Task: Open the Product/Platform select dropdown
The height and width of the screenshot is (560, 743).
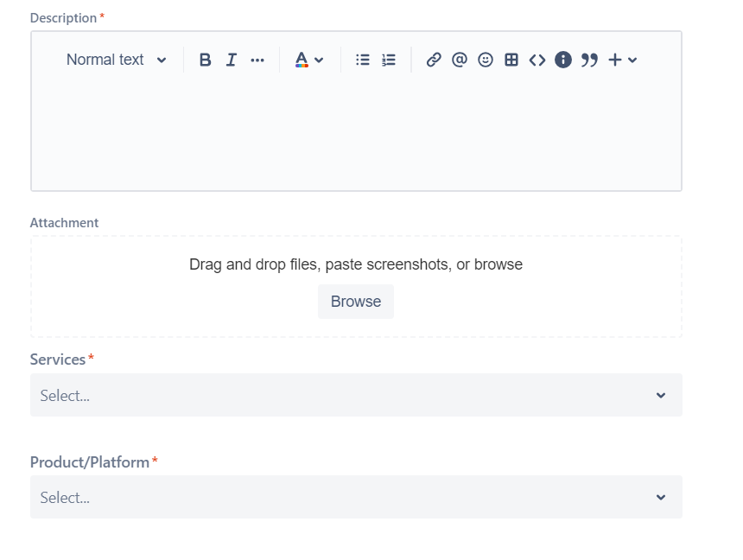Action: pos(356,497)
